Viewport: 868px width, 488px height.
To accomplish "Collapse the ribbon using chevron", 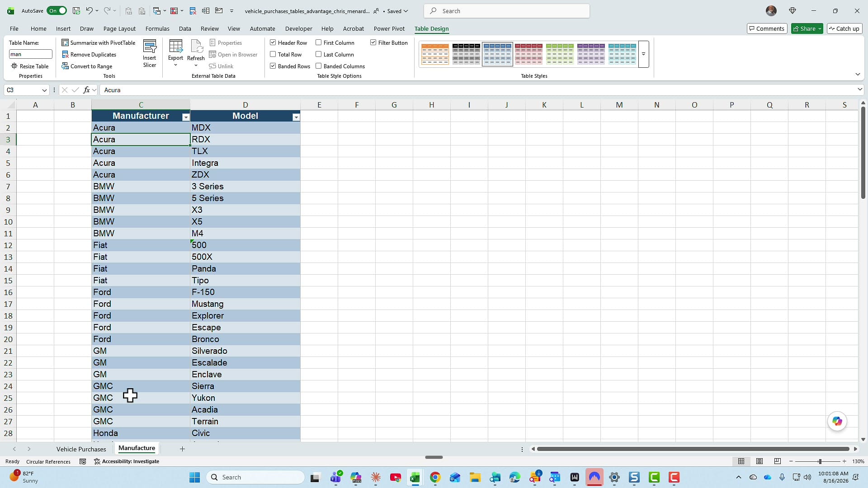I will (858, 75).
